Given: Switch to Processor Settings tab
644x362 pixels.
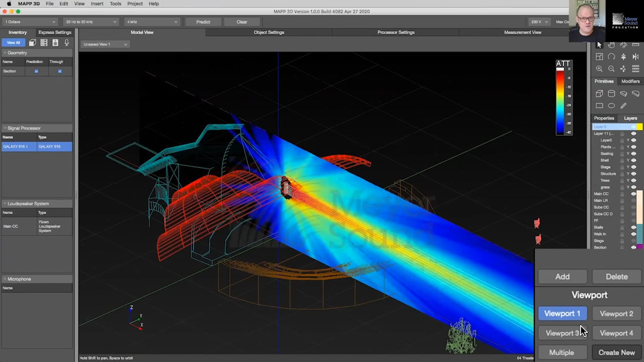Looking at the screenshot, I should [x=396, y=32].
